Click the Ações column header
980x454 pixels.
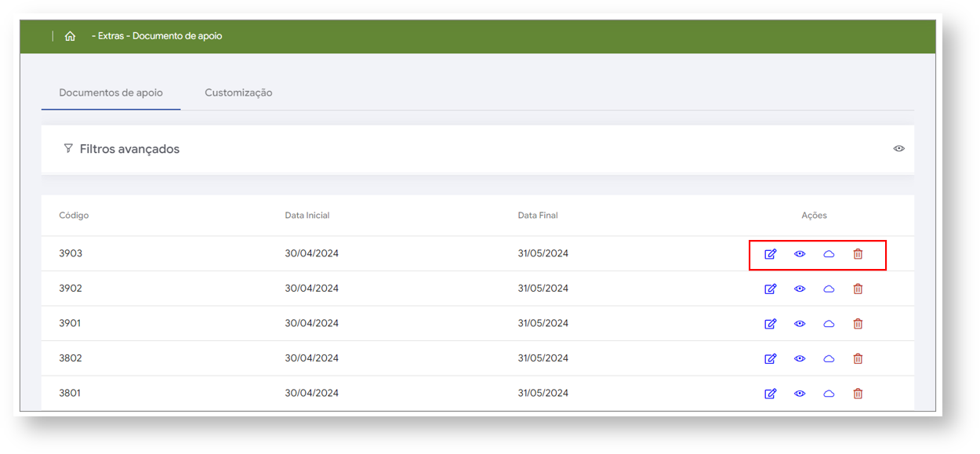click(x=814, y=216)
